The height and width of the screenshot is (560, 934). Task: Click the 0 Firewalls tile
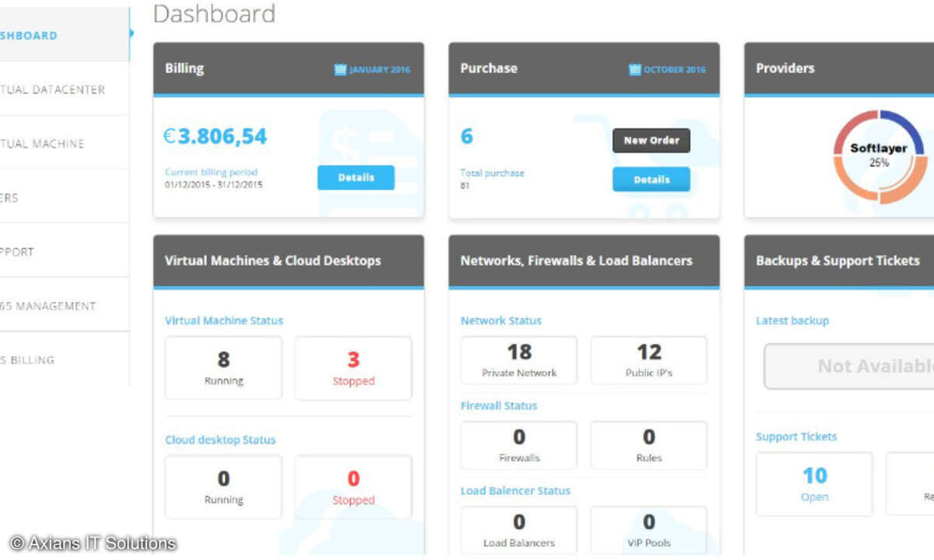tap(519, 446)
